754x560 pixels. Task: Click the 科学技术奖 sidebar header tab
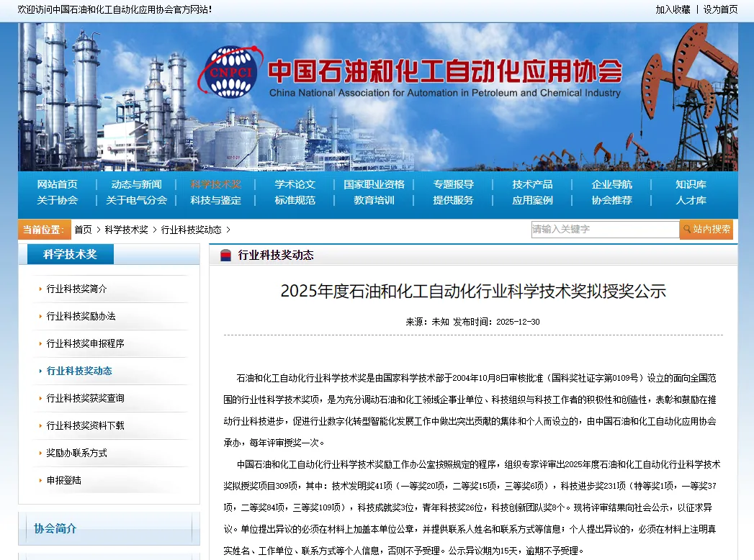click(70, 254)
